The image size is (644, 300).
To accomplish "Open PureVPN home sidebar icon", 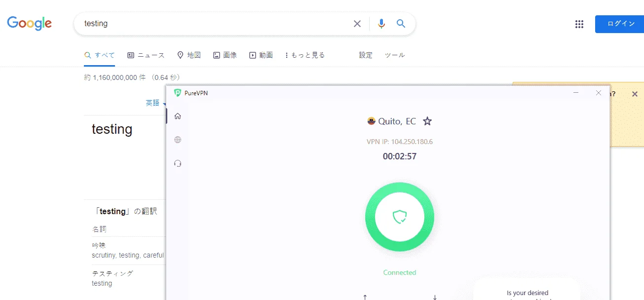I will [178, 116].
